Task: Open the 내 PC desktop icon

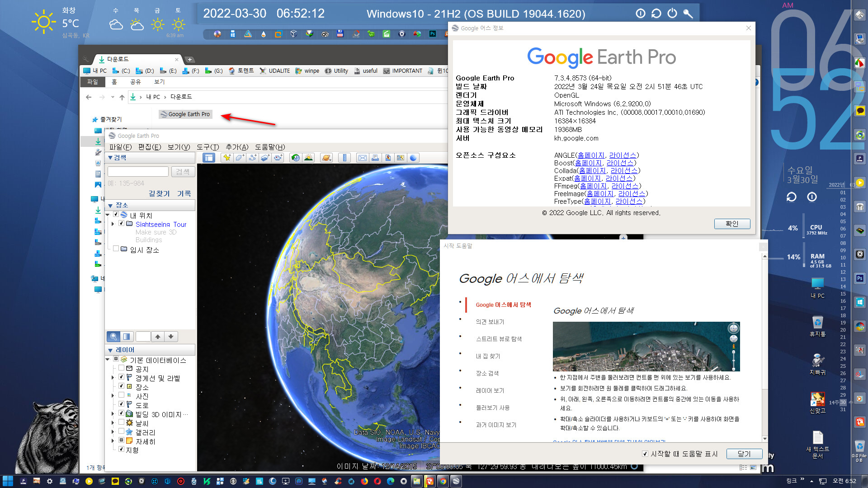Action: pos(817,288)
